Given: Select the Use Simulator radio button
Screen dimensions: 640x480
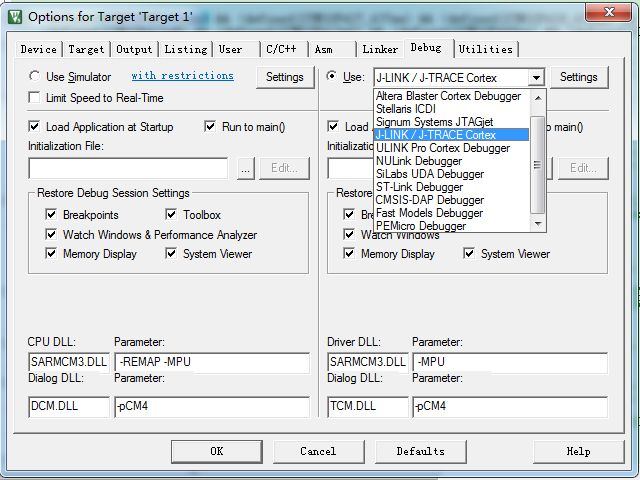Looking at the screenshot, I should click(34, 76).
